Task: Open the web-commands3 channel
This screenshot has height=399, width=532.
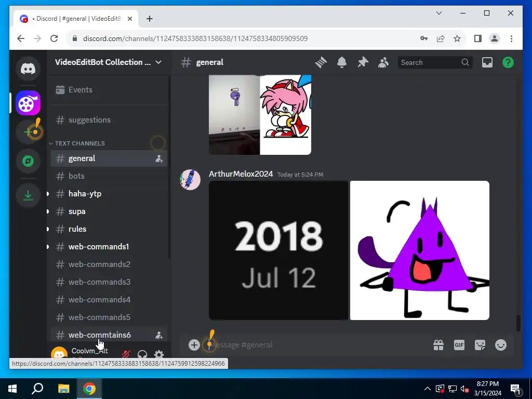Action: click(109, 282)
